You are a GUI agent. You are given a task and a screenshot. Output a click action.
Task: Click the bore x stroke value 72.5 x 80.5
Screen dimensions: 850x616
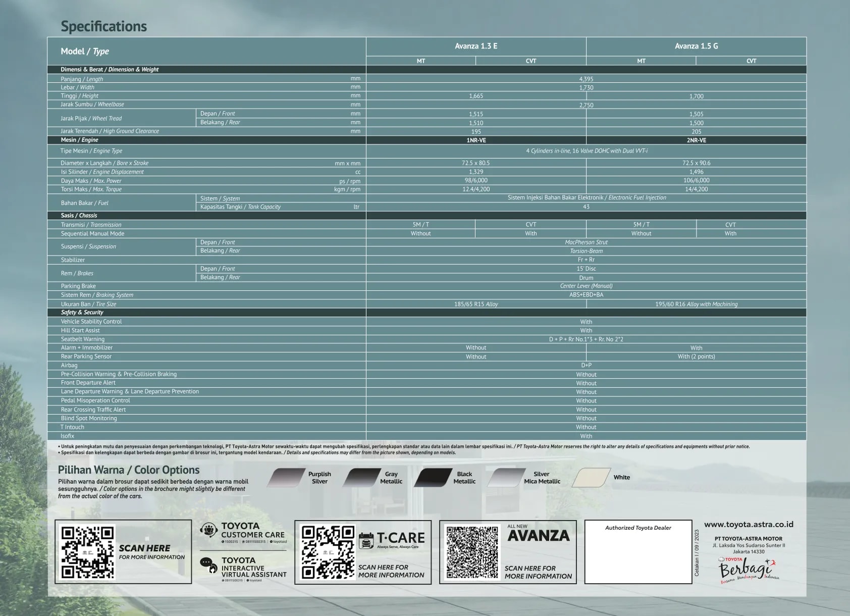pos(475,163)
